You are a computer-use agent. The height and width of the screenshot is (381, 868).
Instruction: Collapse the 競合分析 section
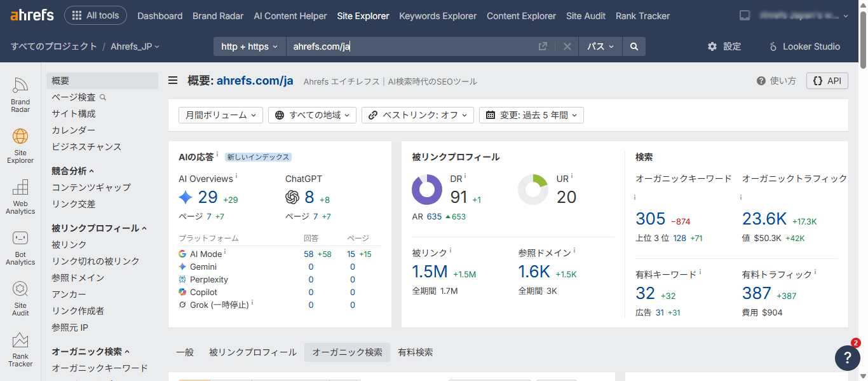pyautogui.click(x=73, y=170)
